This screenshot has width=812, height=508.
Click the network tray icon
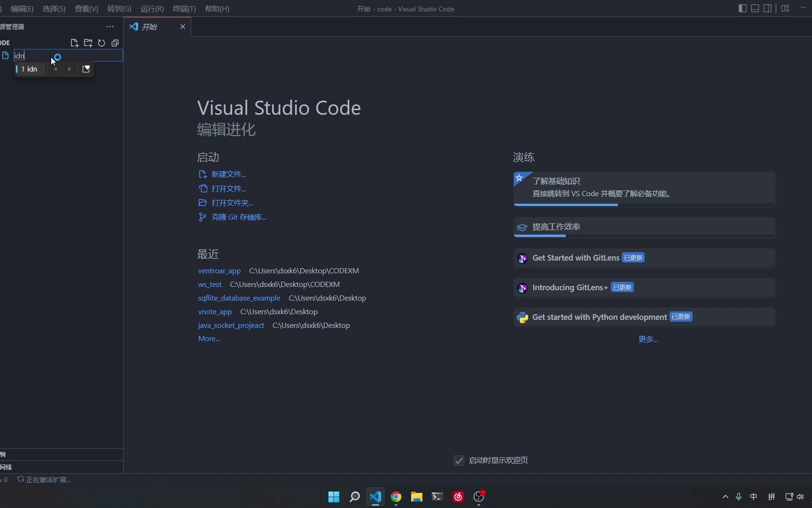tap(789, 497)
